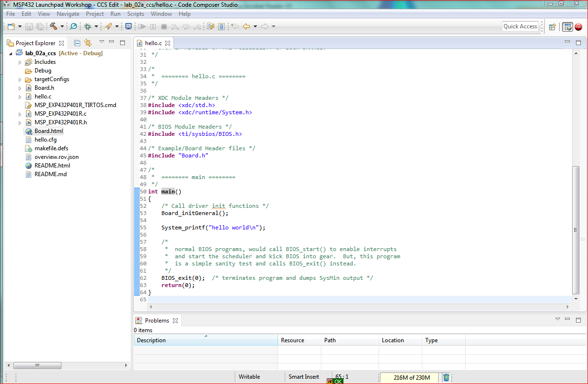Toggle Link with Editor in Project Explorer
The image size is (588, 384).
coord(88,43)
